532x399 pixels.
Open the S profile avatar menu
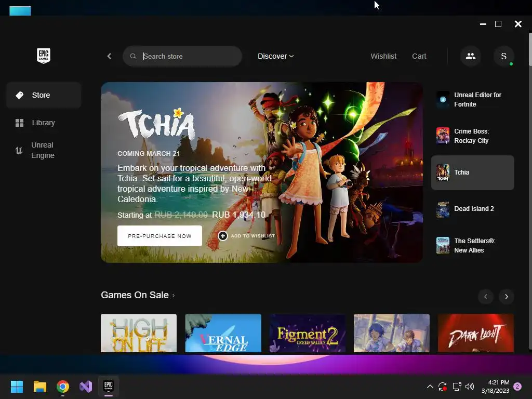click(x=504, y=56)
